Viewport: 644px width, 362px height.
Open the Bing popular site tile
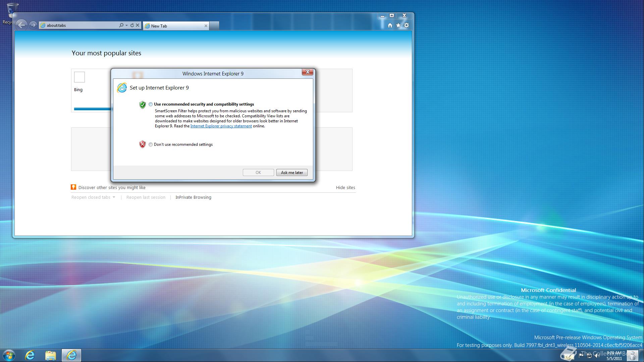tap(91, 90)
